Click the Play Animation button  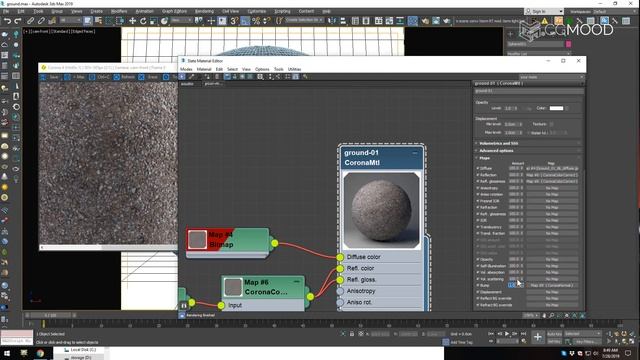point(507,334)
